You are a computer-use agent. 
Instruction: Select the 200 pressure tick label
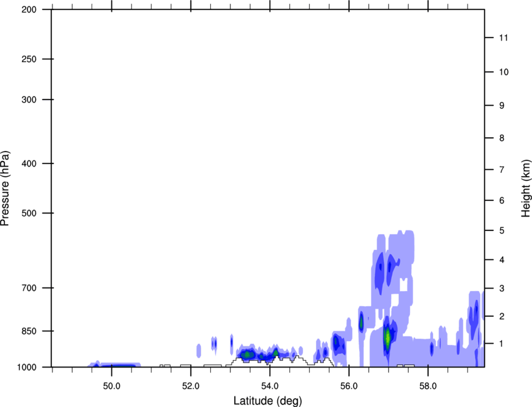(x=29, y=9)
